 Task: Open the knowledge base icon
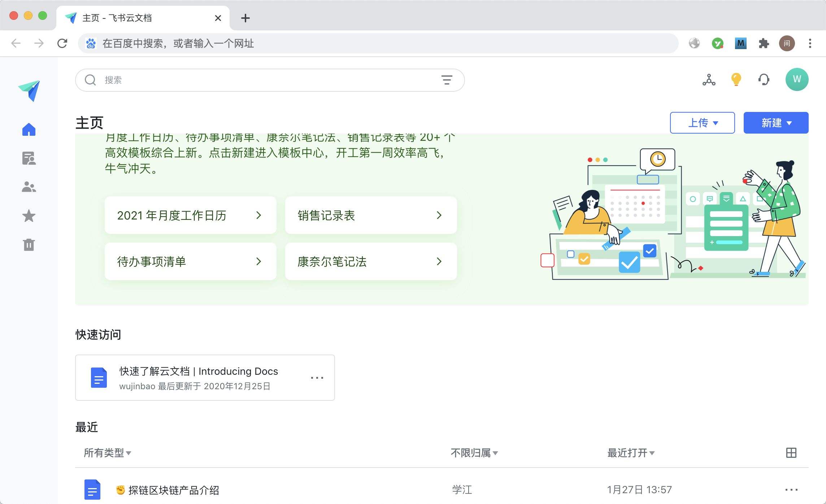pyautogui.click(x=30, y=158)
